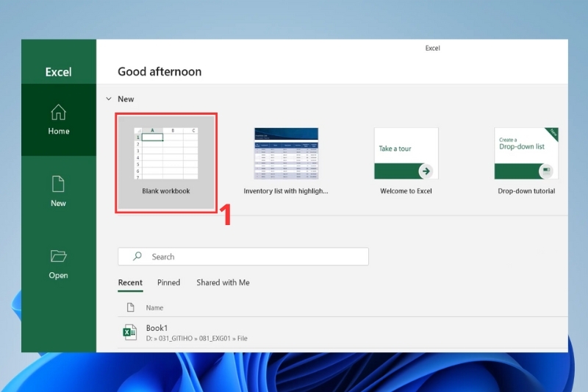Sort files by the Name column header

click(x=154, y=307)
